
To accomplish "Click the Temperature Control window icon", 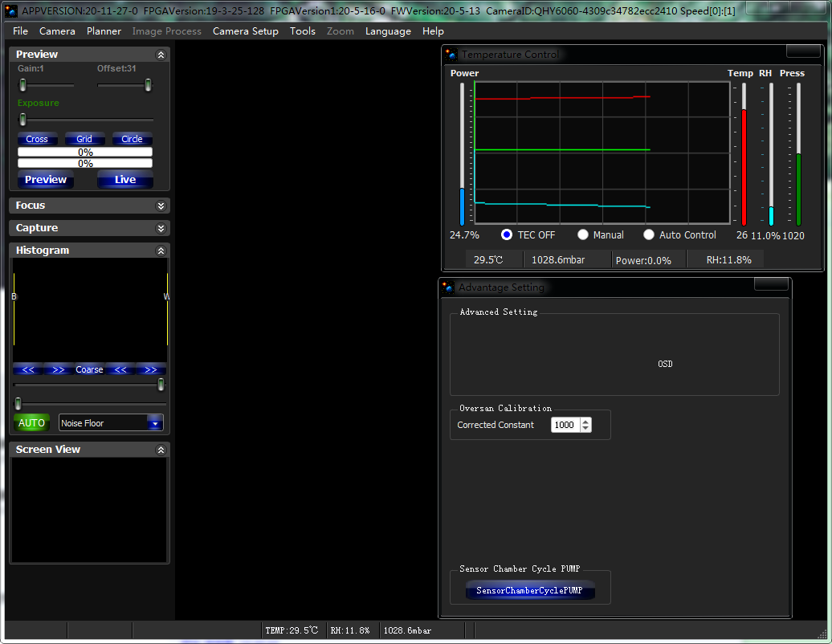I will (451, 54).
